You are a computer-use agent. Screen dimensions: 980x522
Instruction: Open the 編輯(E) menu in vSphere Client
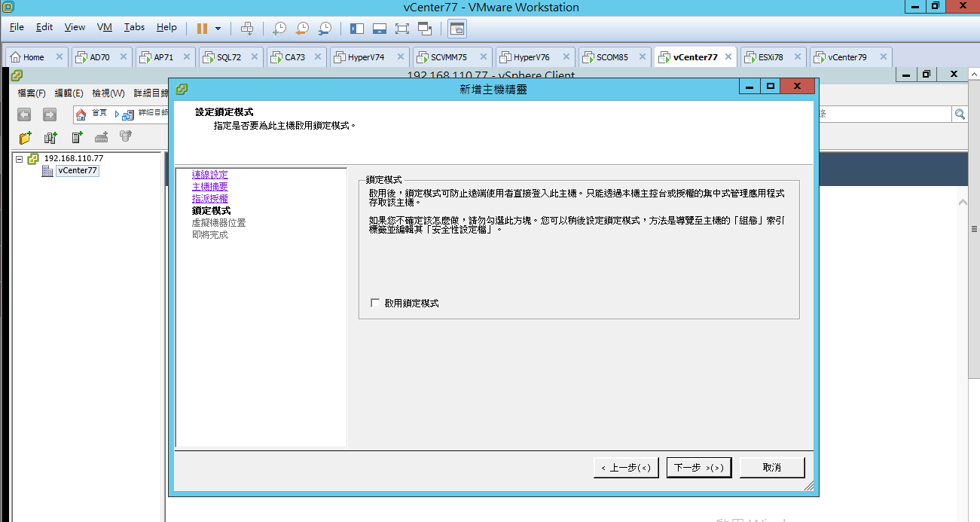pyautogui.click(x=69, y=93)
